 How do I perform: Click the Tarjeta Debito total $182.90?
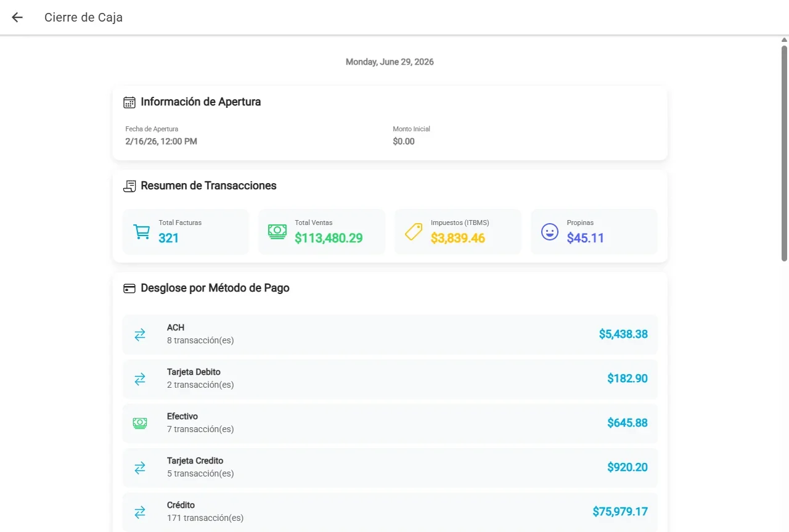(x=628, y=379)
